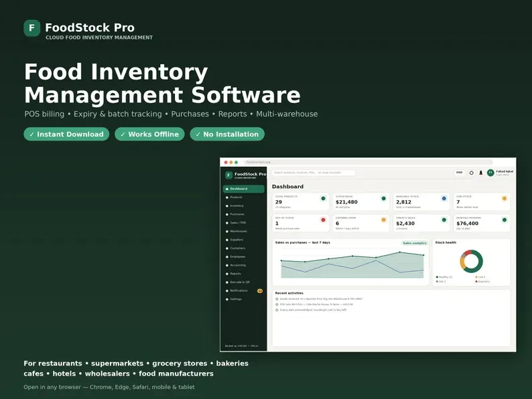Screen dimensions: 532x399
Task: Click the Expired legend entry
Action: (x=482, y=282)
